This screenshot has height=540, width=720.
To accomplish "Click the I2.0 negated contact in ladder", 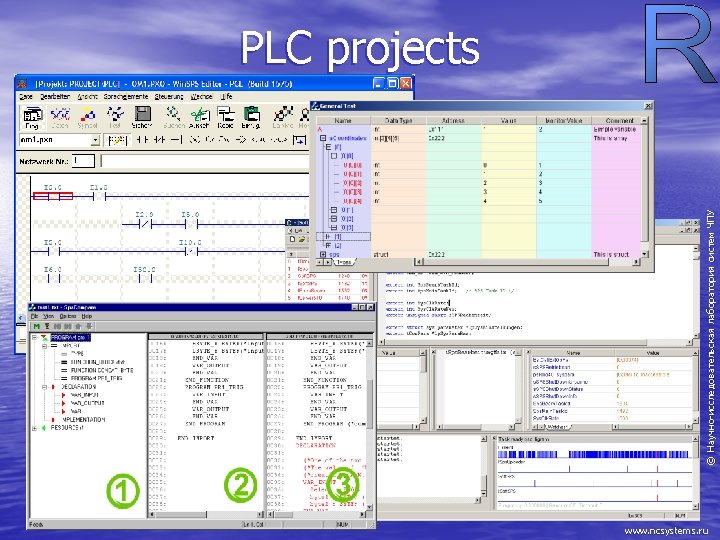I will pyautogui.click(x=145, y=224).
